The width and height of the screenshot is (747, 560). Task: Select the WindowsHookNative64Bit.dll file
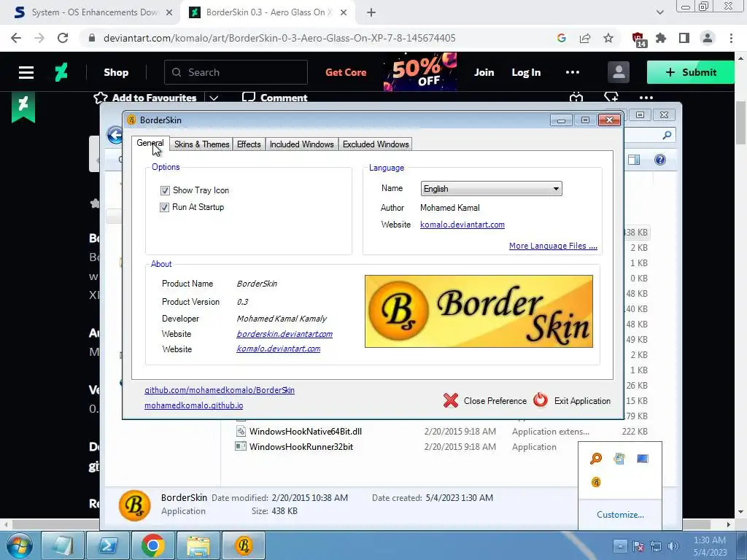coord(305,432)
